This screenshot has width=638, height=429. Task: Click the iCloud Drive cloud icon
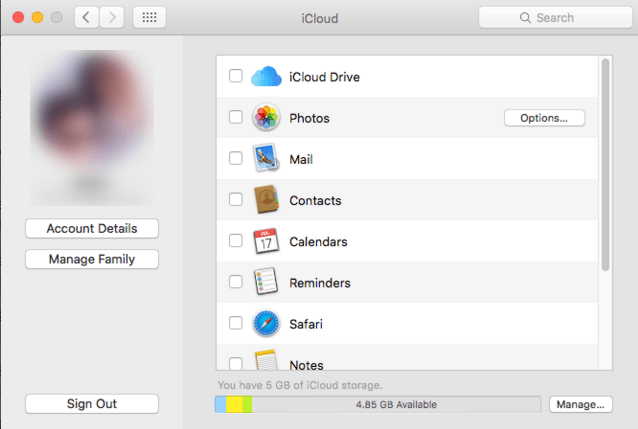click(266, 77)
